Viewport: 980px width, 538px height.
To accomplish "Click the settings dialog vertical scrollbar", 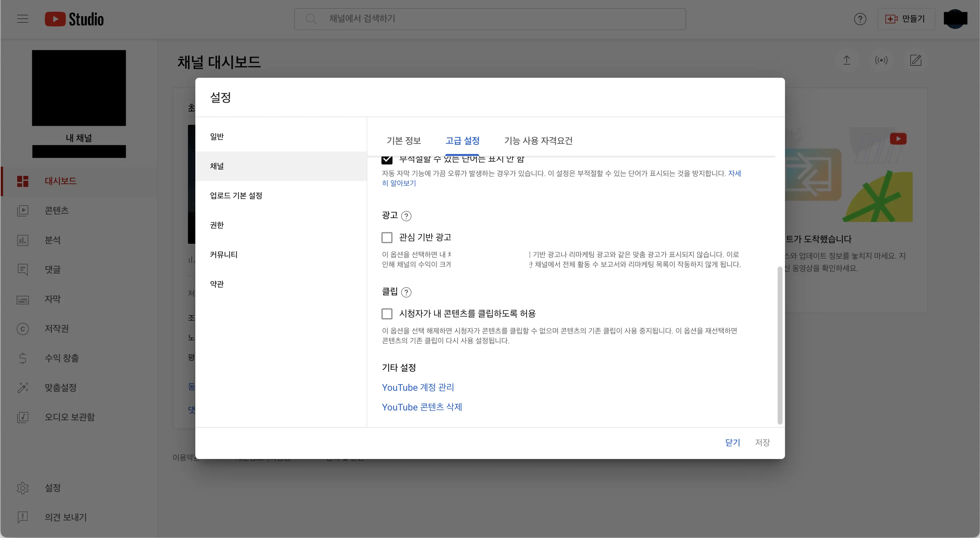I will pyautogui.click(x=779, y=345).
